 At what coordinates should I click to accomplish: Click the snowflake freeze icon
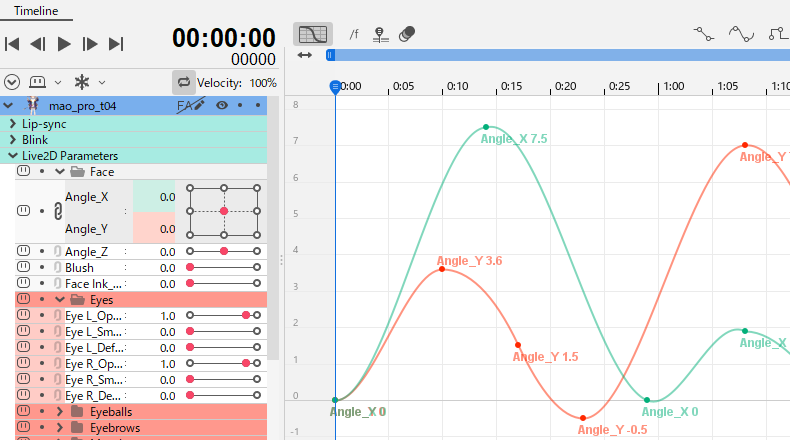(82, 82)
